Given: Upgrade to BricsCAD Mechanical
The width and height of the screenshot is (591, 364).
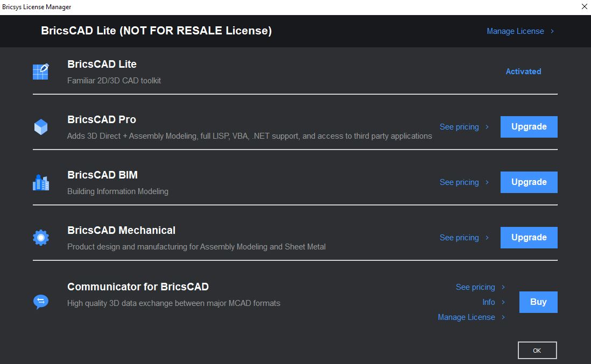Looking at the screenshot, I should coord(529,238).
